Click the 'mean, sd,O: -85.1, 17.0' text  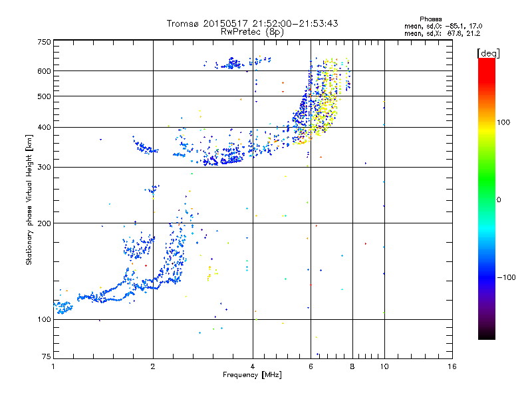[443, 26]
